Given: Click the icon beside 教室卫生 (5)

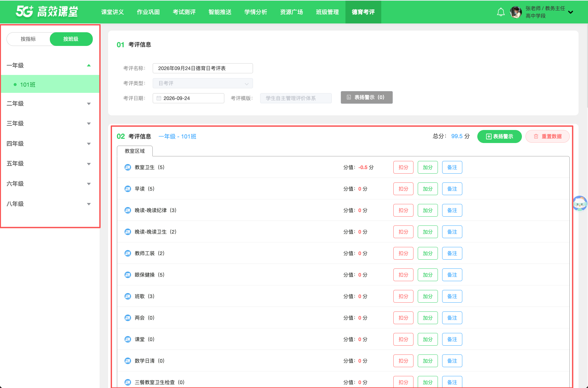Looking at the screenshot, I should [128, 167].
